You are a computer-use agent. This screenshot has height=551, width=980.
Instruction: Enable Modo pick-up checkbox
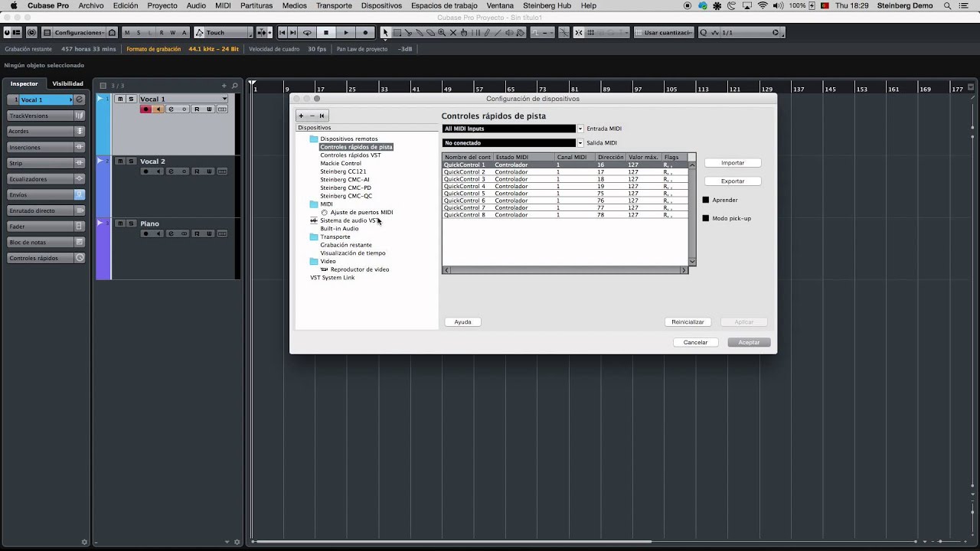706,218
